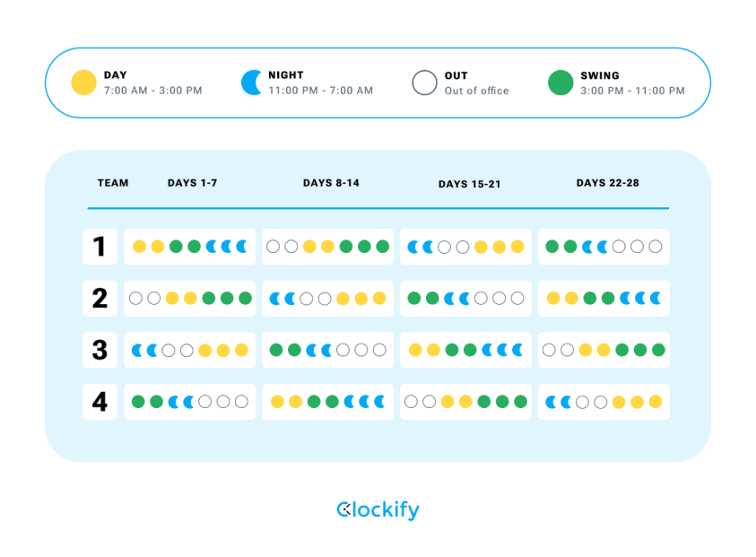Click the DAYS 1-7 column header
Image resolution: width=756 pixels, height=557 pixels.
tap(192, 183)
